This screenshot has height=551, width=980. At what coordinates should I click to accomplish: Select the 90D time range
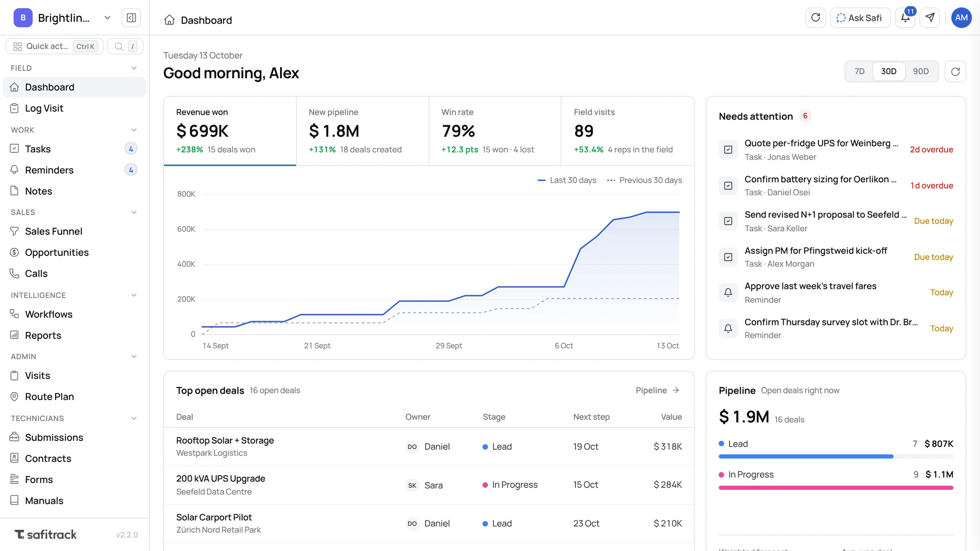point(921,71)
